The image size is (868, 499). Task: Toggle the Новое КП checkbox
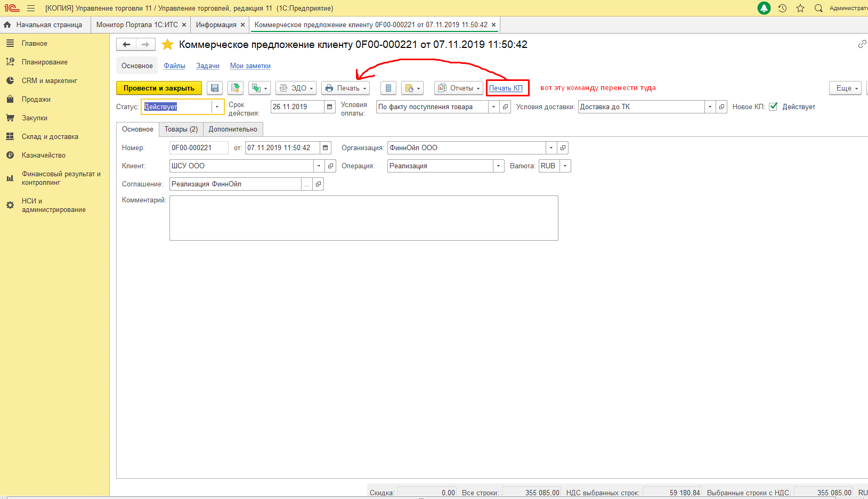(x=773, y=107)
